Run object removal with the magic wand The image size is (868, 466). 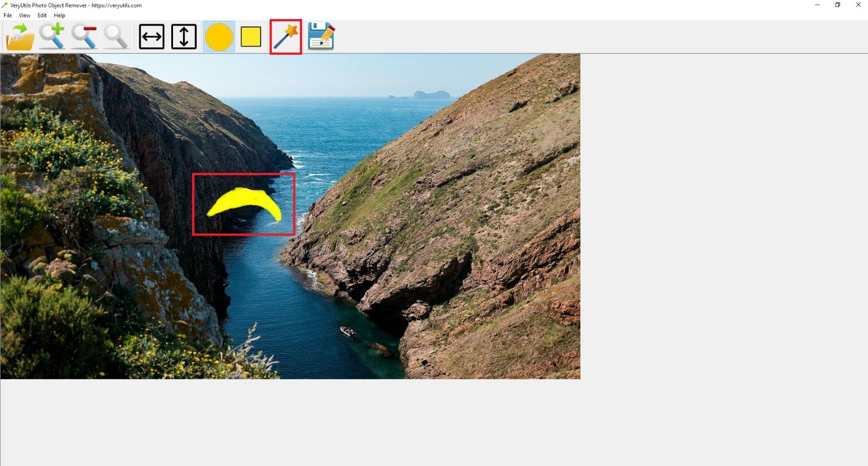286,37
